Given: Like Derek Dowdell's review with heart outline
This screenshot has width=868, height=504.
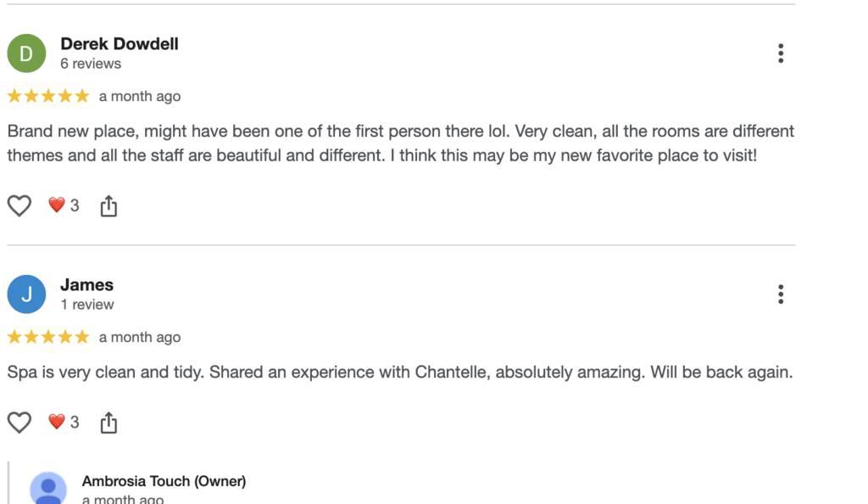Looking at the screenshot, I should [x=19, y=205].
